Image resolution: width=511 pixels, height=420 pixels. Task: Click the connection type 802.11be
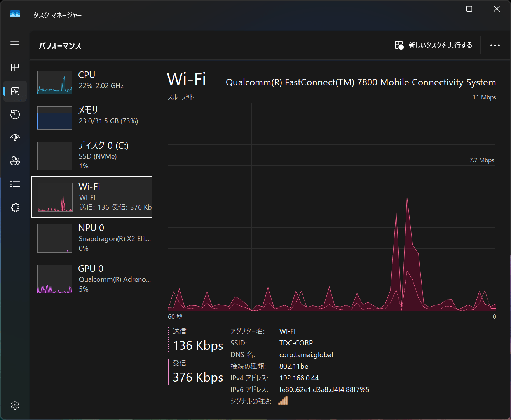coord(294,366)
